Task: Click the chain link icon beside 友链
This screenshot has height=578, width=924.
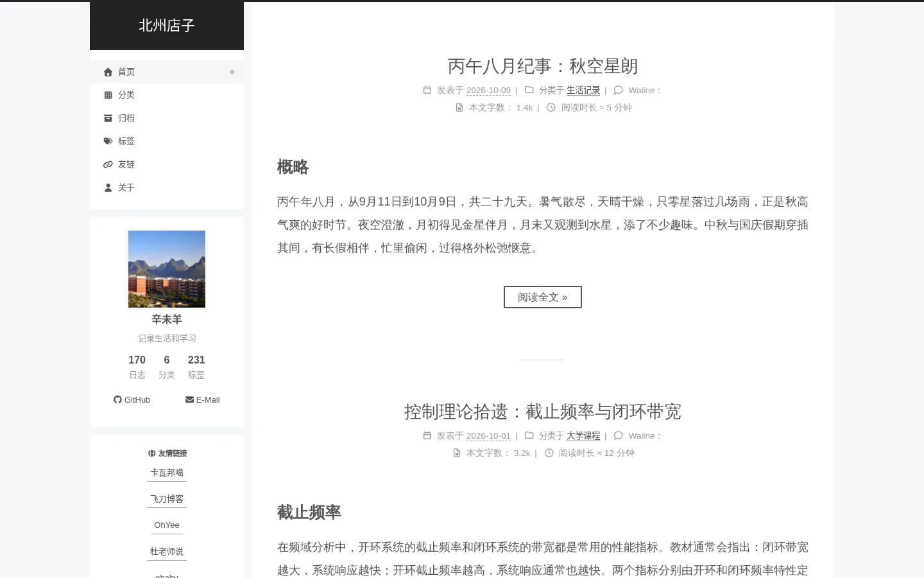Action: [108, 164]
